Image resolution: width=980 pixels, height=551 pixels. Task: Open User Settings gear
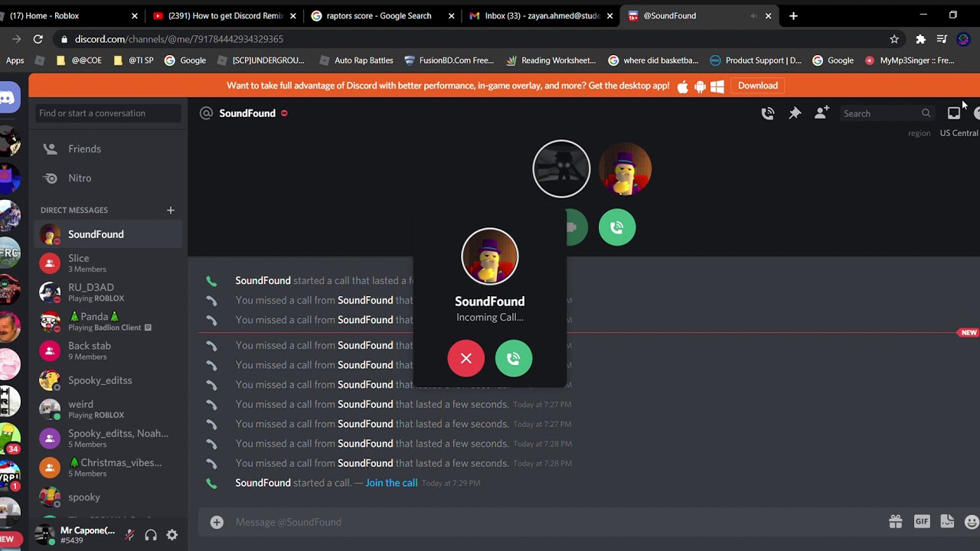pos(172,535)
